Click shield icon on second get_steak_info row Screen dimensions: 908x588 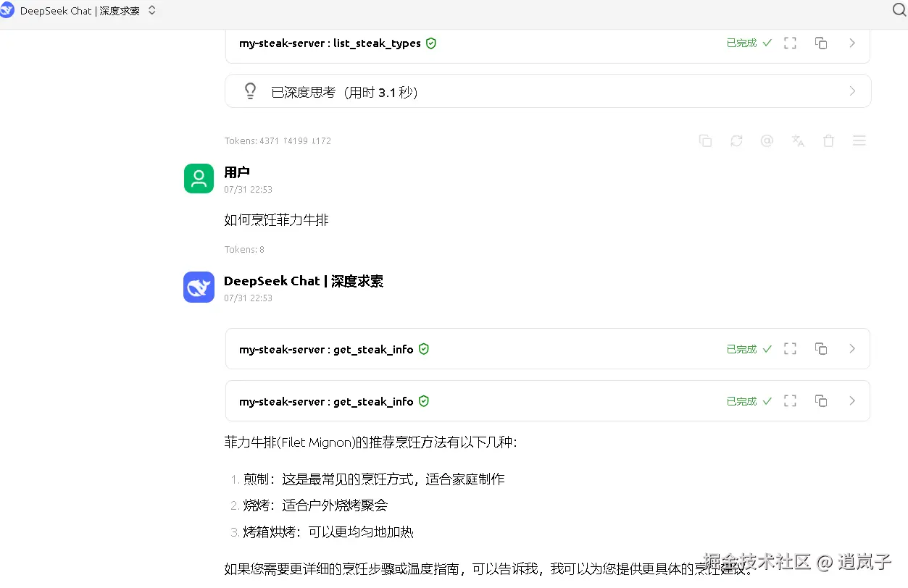(424, 401)
